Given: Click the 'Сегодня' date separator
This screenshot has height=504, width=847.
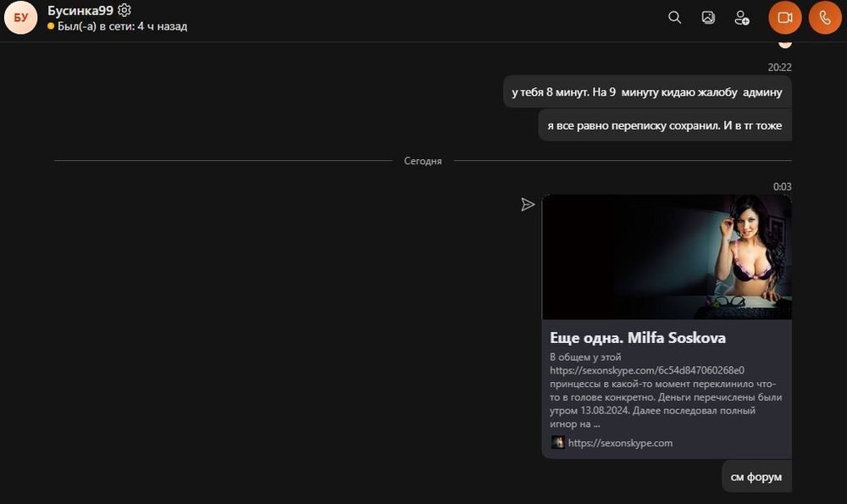Looking at the screenshot, I should pyautogui.click(x=423, y=161).
